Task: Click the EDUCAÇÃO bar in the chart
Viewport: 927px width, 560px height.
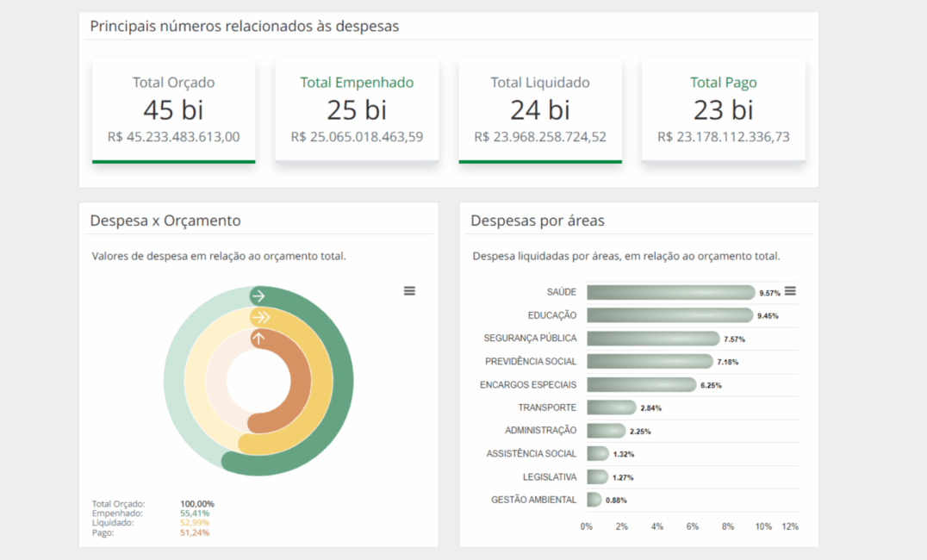Action: (669, 315)
